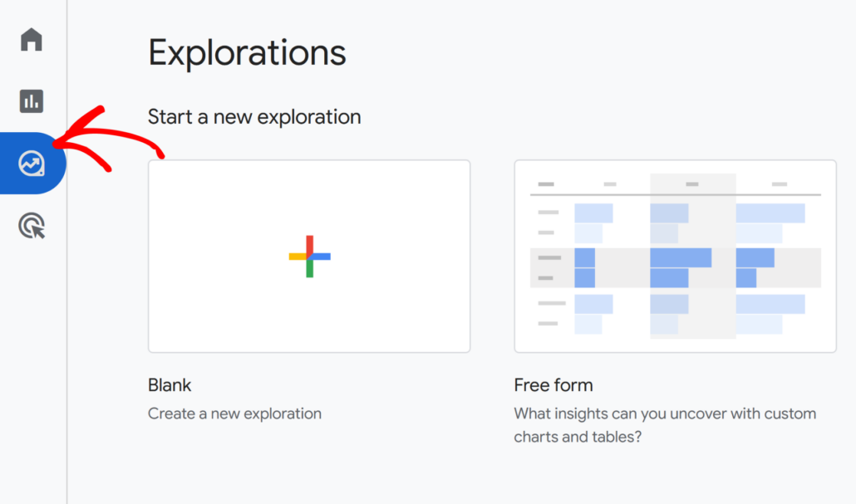Click the Free form chart preview thumbnail

point(675,256)
